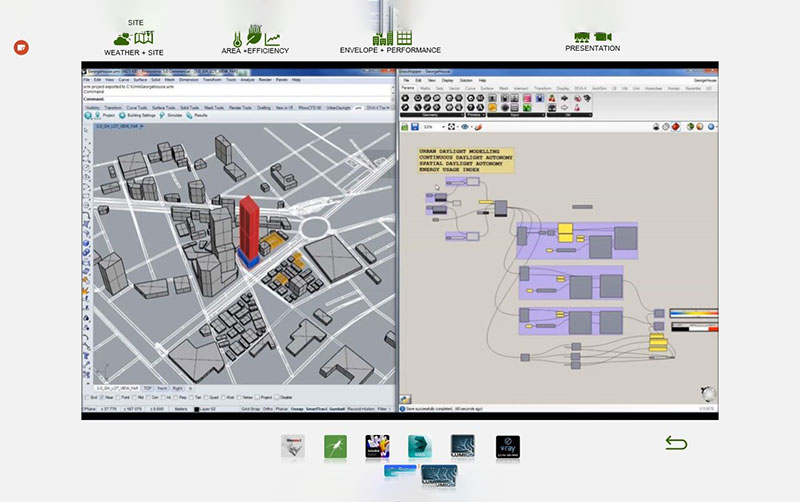Click the green return arrow icon

point(676,442)
